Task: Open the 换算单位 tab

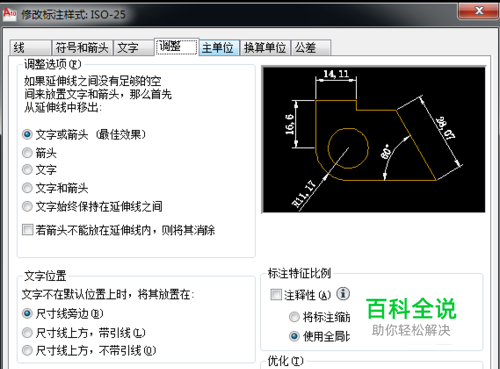Action: point(265,47)
